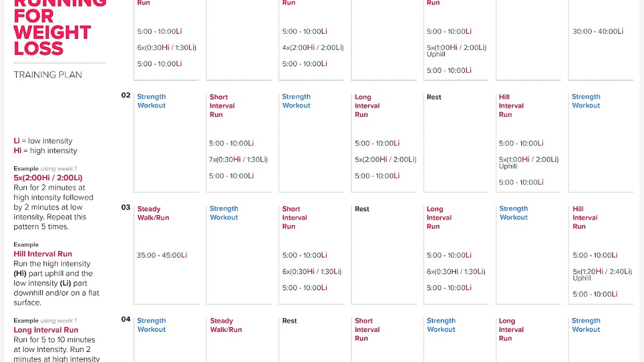This screenshot has width=644, height=362.
Task: Select week 04 Short Interval Run heading
Action: pyautogui.click(x=367, y=329)
